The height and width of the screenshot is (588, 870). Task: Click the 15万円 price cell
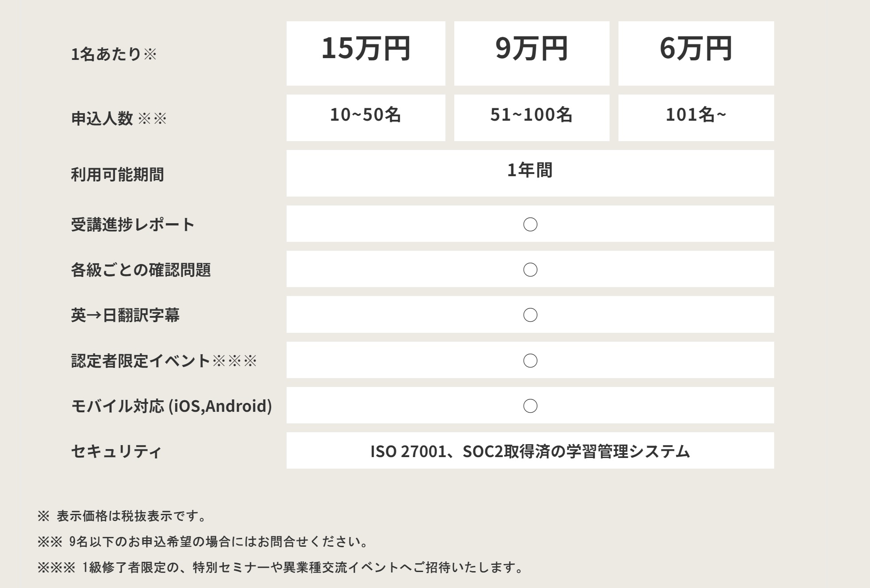366,53
